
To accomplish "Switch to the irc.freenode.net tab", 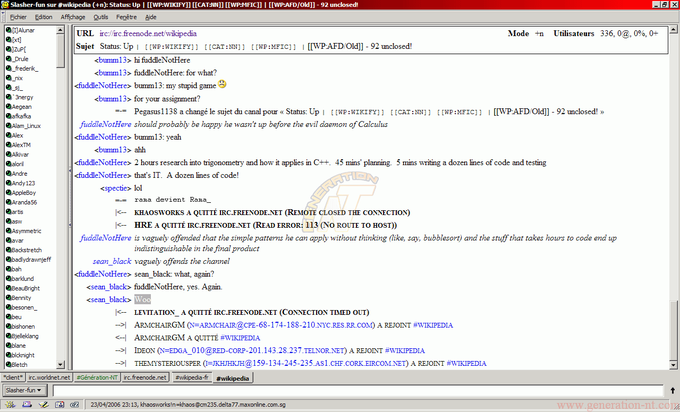I will pyautogui.click(x=145, y=377).
